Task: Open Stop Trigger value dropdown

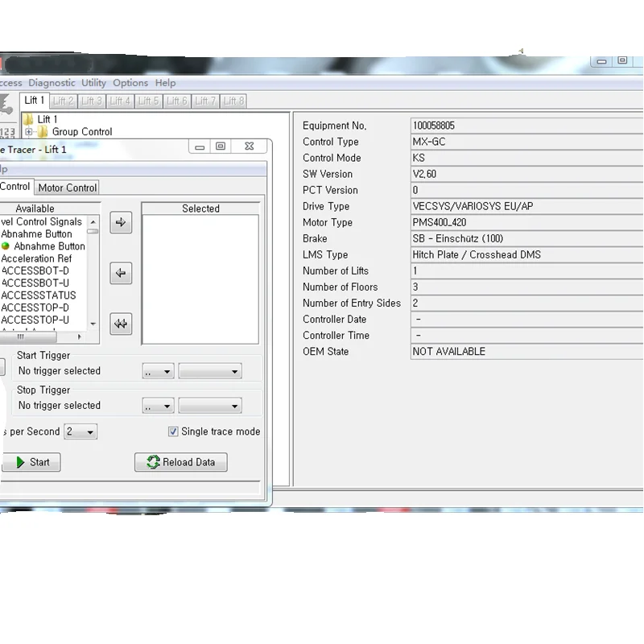Action: pyautogui.click(x=210, y=406)
